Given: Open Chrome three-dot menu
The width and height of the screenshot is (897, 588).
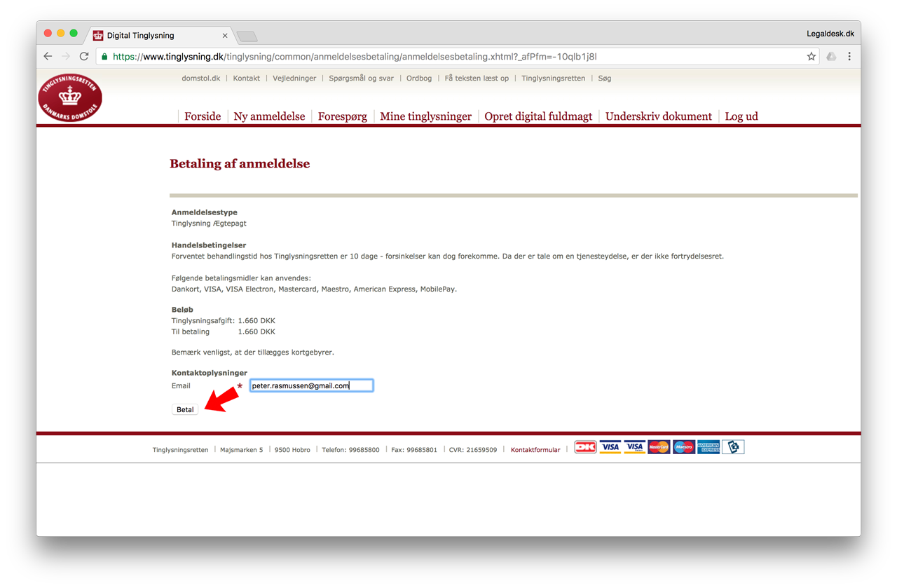Looking at the screenshot, I should (x=849, y=56).
